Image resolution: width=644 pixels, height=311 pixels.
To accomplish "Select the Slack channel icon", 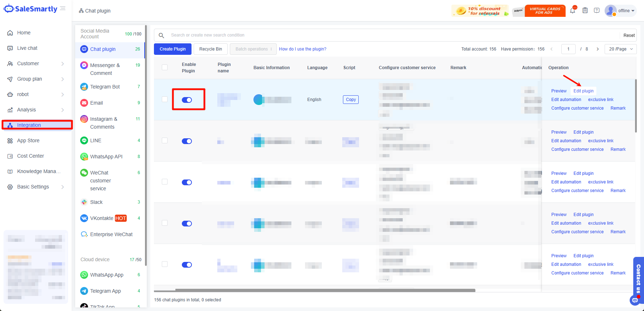I will point(84,202).
